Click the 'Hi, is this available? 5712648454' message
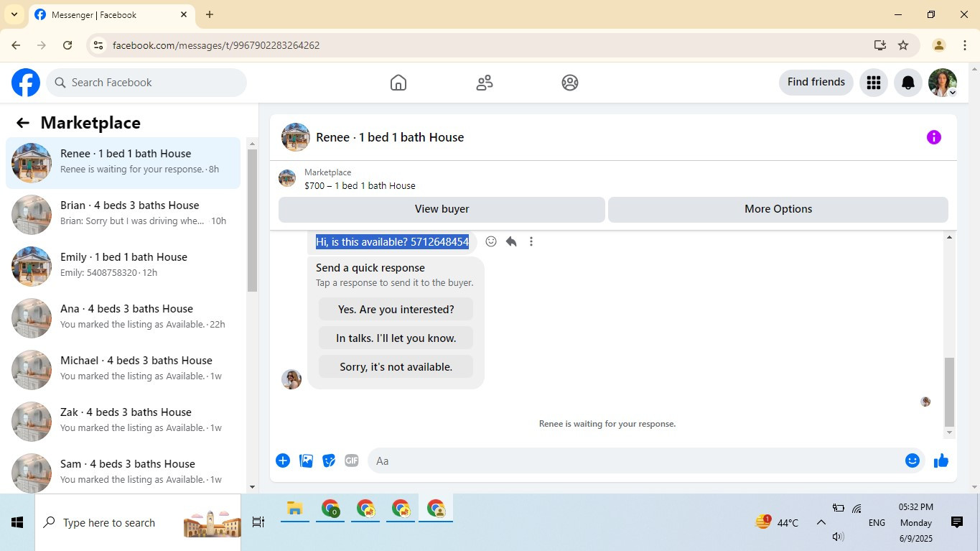The height and width of the screenshot is (551, 980). pyautogui.click(x=392, y=242)
